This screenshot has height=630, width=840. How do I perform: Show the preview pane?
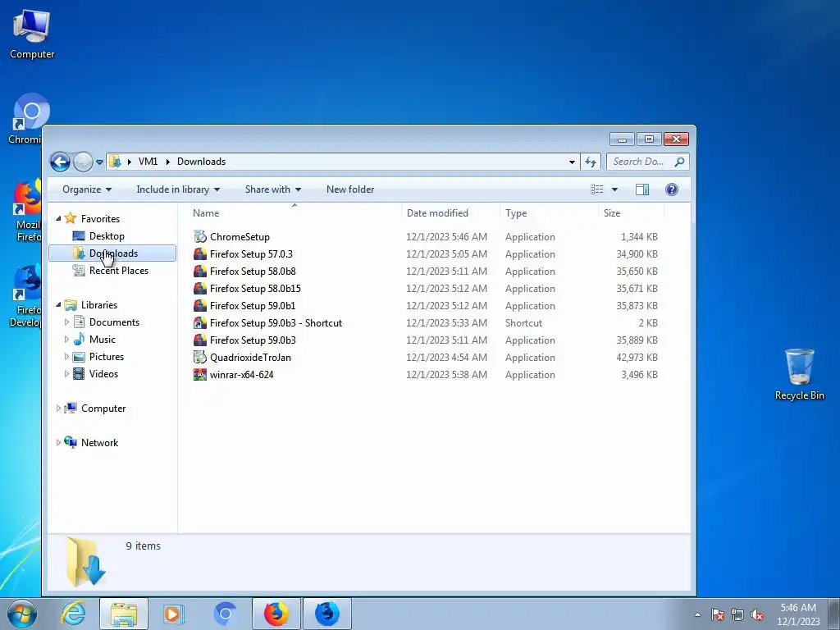641,189
